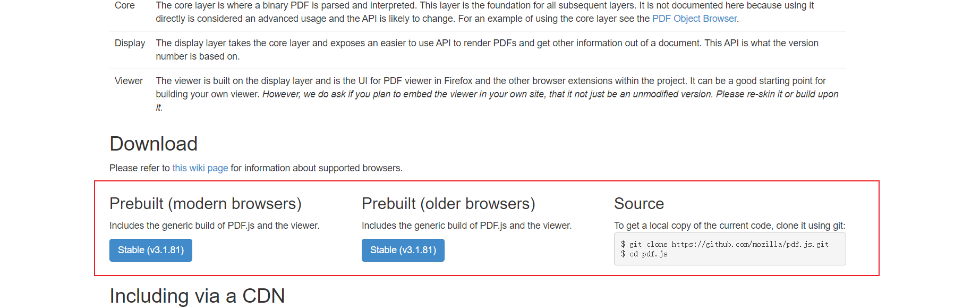Click the Source section heading
980x308 pixels.
639,204
